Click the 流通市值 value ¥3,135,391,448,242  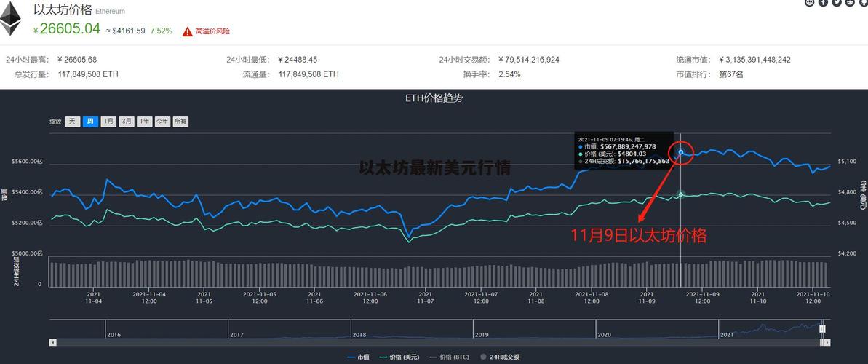pyautogui.click(x=754, y=60)
